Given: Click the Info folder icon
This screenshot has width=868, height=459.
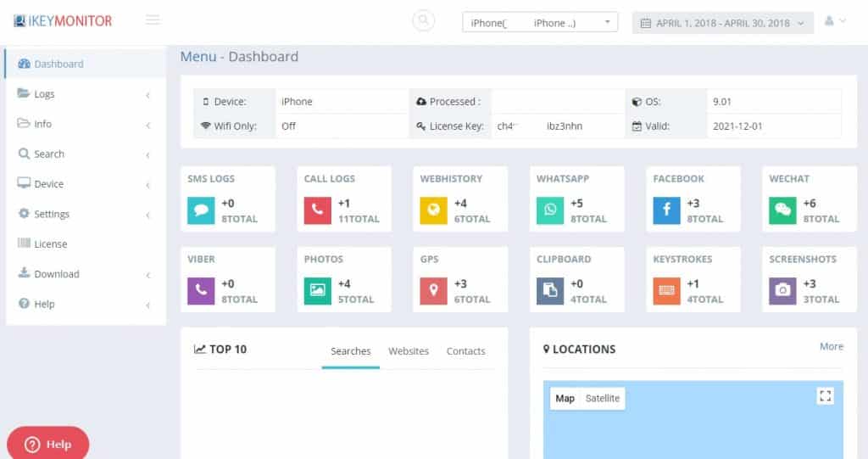Looking at the screenshot, I should [x=23, y=123].
